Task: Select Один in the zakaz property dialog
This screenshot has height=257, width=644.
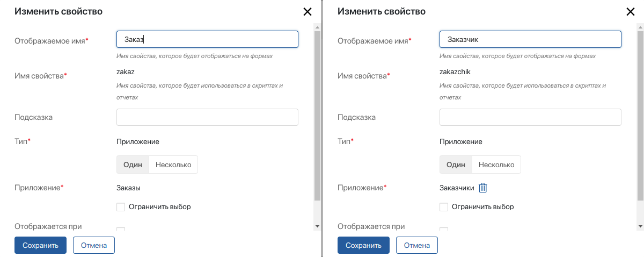Action: [x=133, y=165]
